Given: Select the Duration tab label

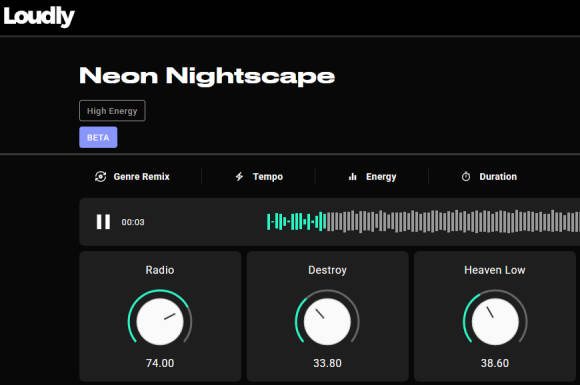Looking at the screenshot, I should (498, 177).
